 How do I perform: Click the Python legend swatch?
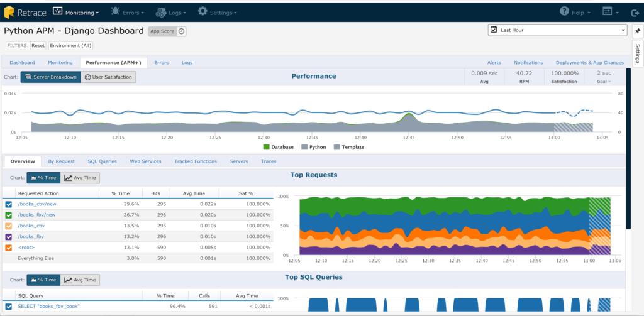tap(304, 147)
